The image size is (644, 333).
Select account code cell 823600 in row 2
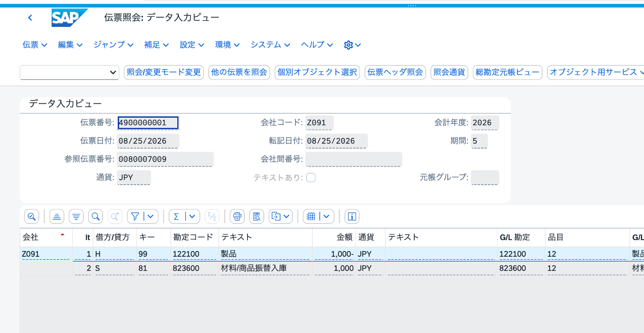coord(195,268)
